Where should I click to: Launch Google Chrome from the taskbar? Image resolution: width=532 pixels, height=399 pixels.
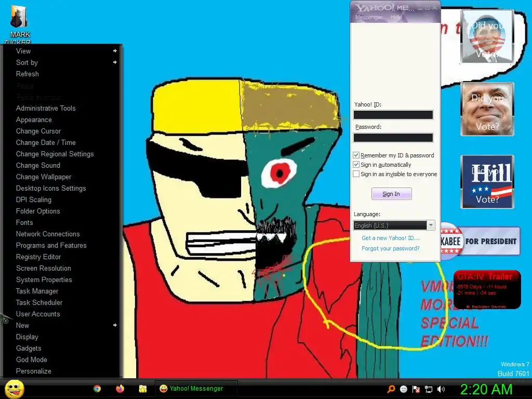(97, 389)
